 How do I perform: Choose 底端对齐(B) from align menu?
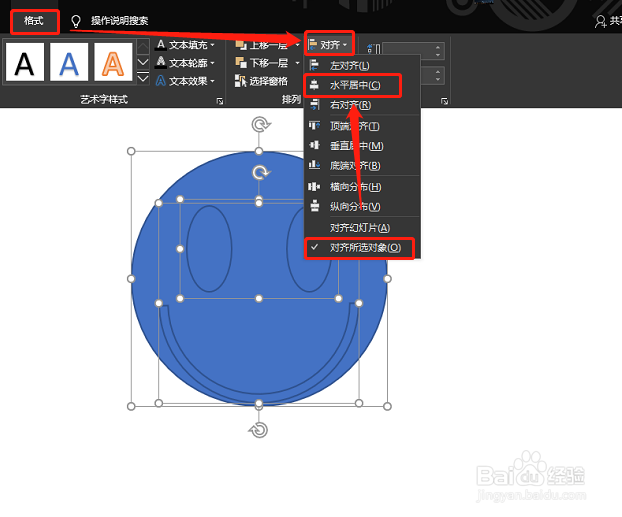(362, 165)
